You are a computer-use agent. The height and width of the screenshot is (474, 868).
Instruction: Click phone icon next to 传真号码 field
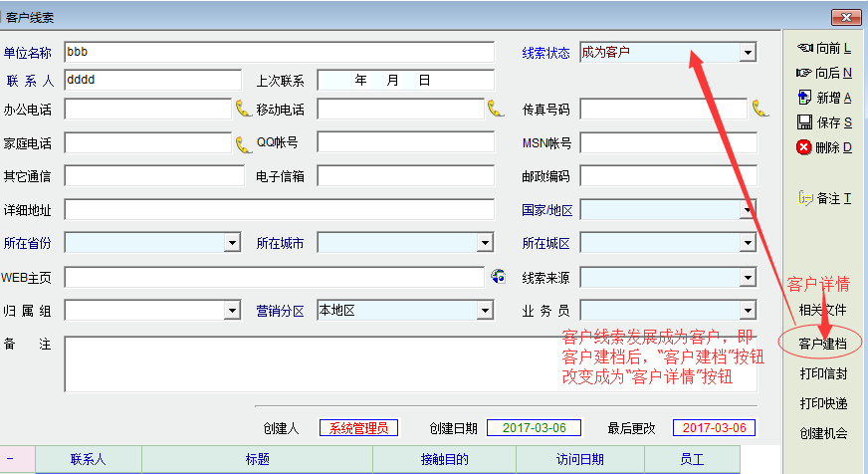pos(760,109)
